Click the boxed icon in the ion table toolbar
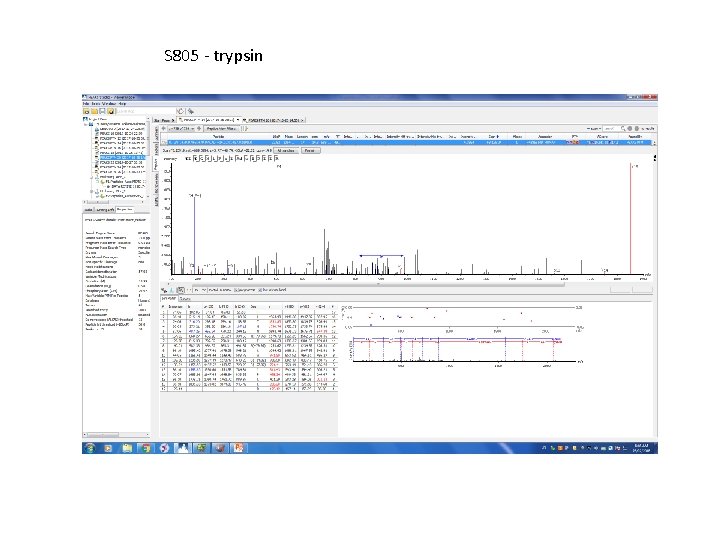Image resolution: width=720 pixels, height=540 pixels. (180, 290)
